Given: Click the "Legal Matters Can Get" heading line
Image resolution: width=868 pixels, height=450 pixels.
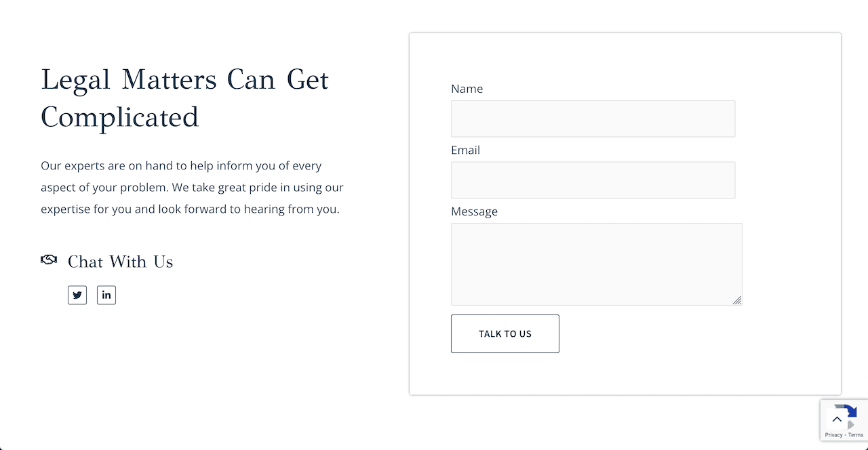Looking at the screenshot, I should [x=184, y=80].
